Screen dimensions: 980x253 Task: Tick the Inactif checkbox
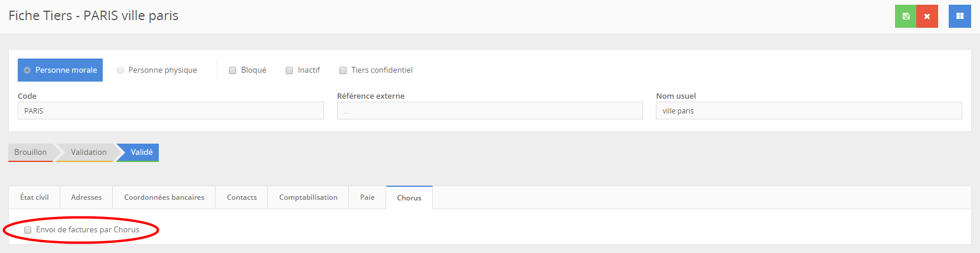pos(289,70)
